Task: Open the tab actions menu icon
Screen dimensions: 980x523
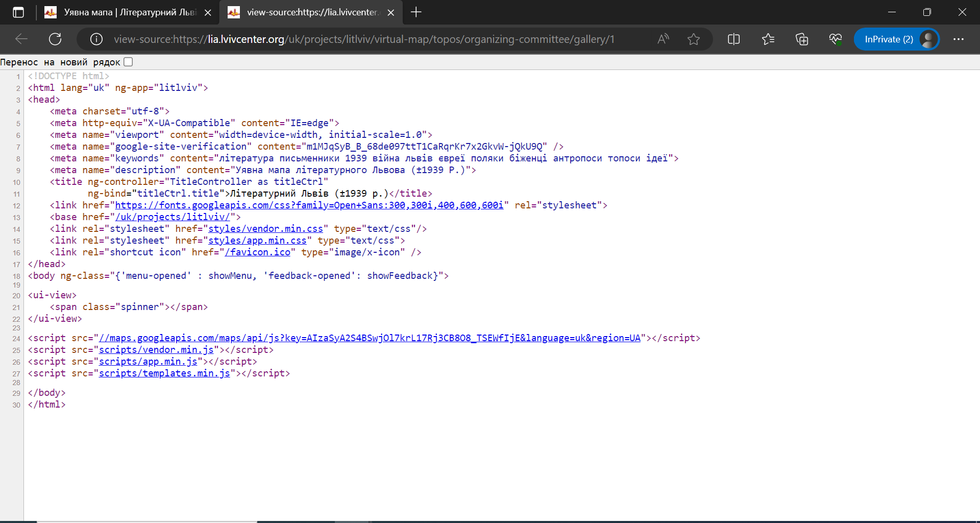Action: point(18,12)
